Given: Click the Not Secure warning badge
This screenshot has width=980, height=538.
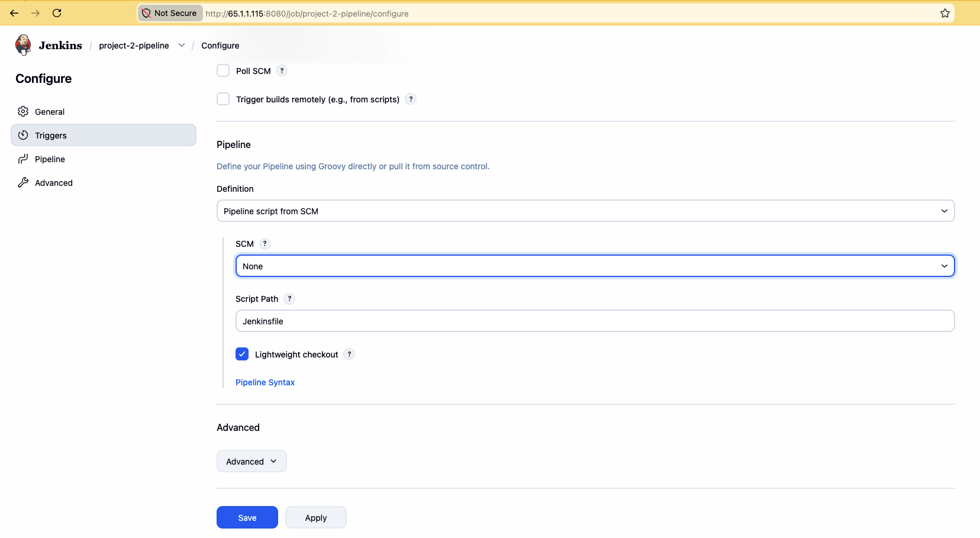Looking at the screenshot, I should (x=170, y=13).
